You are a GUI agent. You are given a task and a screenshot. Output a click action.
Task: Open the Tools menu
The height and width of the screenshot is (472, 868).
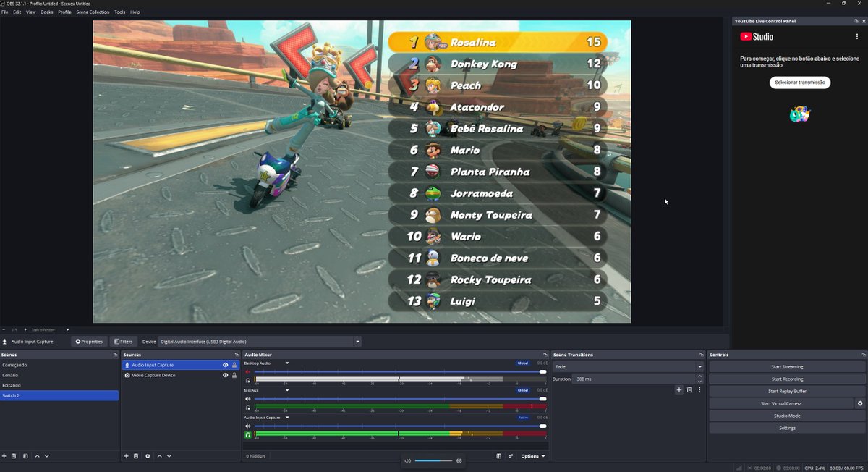click(120, 12)
